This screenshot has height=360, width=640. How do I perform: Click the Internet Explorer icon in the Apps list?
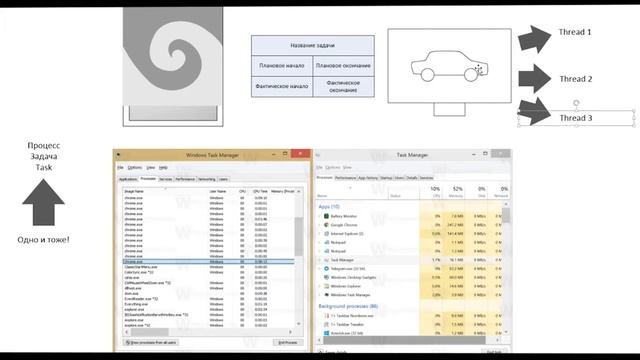[326, 233]
